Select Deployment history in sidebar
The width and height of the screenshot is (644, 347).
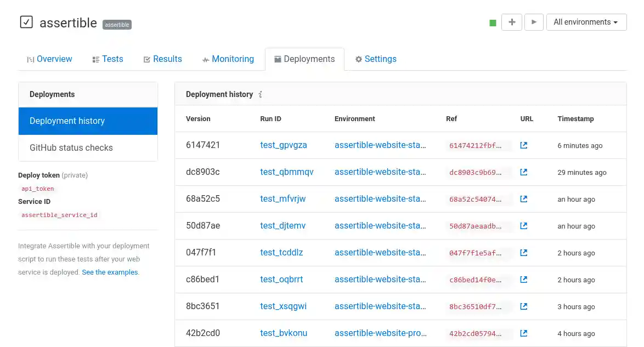pyautogui.click(x=88, y=121)
